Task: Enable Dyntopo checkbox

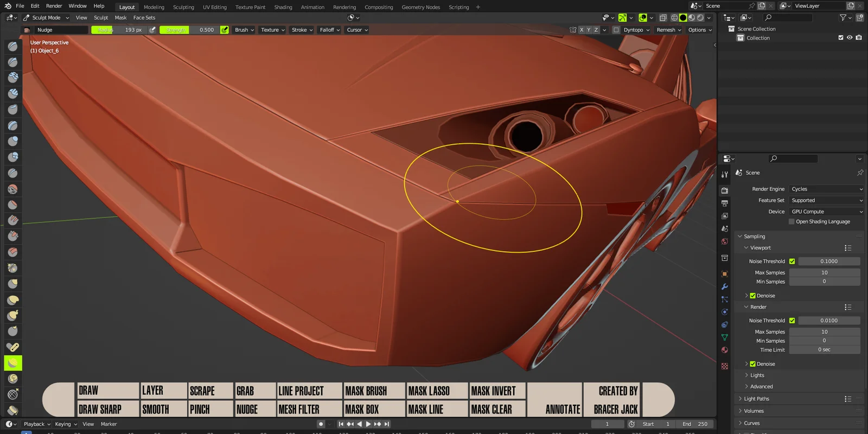Action: (616, 30)
